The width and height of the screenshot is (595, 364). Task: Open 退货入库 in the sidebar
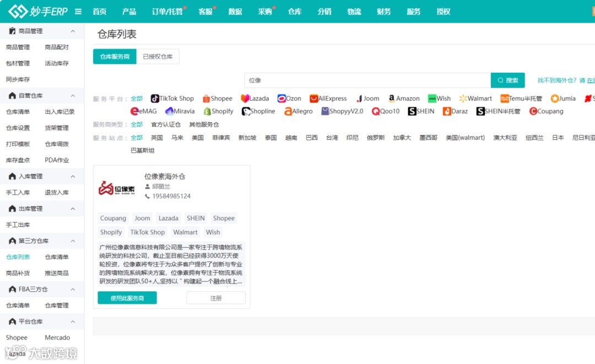57,192
